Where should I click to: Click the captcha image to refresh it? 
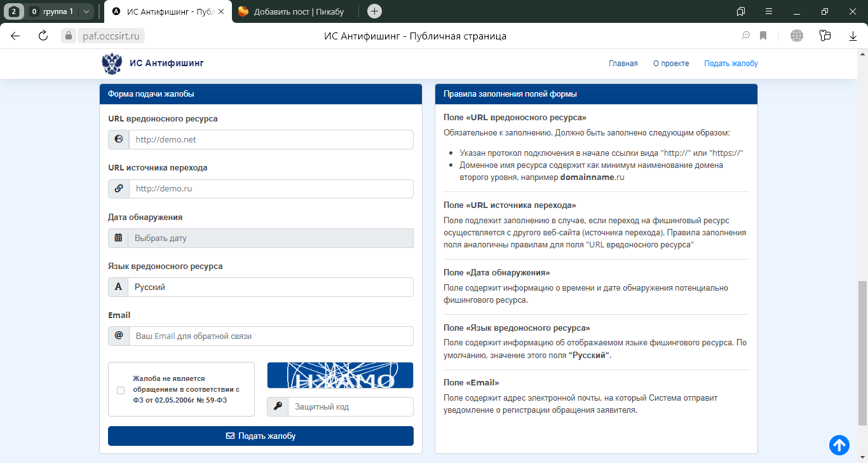[340, 375]
